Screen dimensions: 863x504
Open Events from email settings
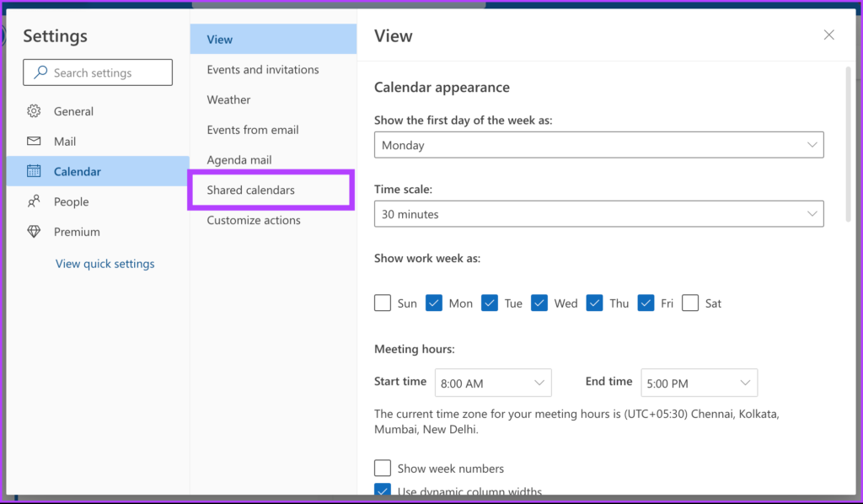click(x=273, y=130)
